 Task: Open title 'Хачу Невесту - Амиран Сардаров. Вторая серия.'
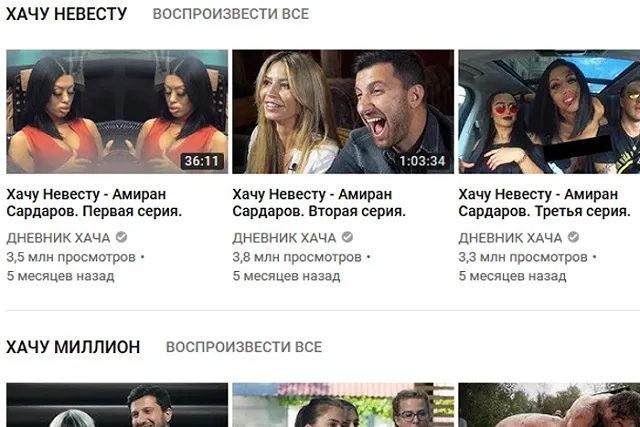pos(319,203)
